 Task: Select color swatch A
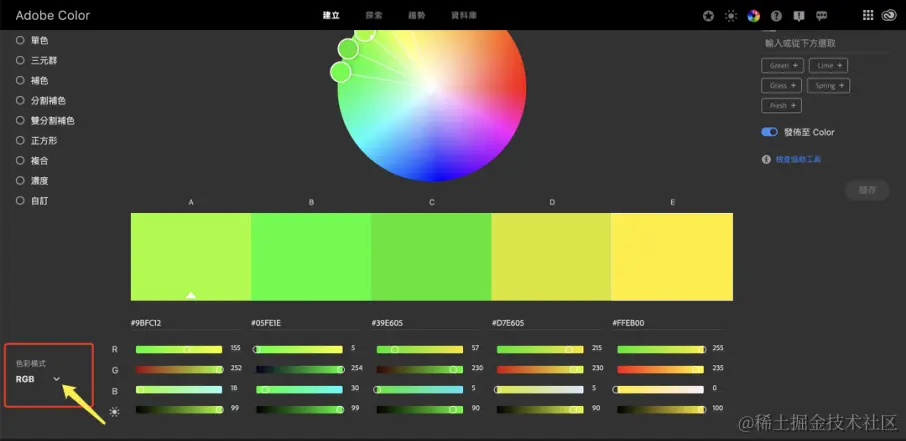[191, 257]
